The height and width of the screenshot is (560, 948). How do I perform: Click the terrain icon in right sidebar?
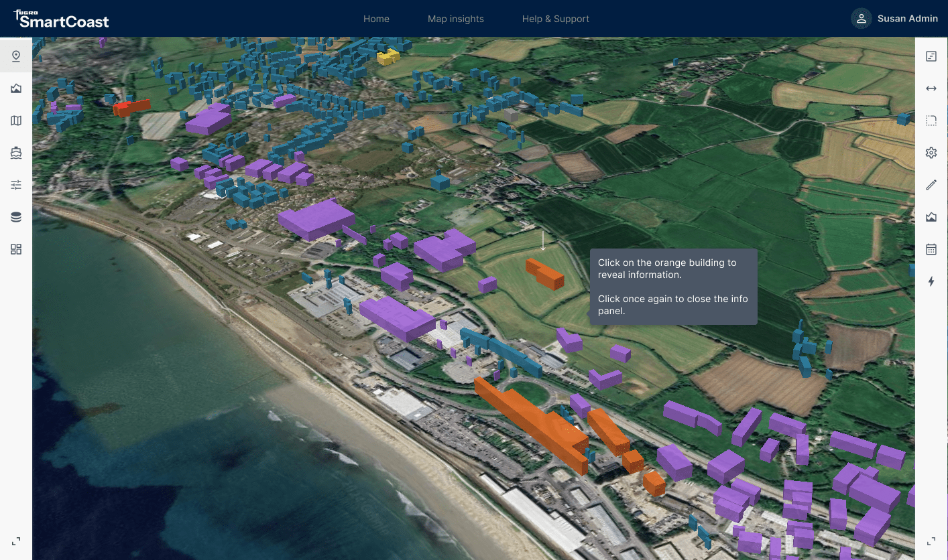coord(931,217)
